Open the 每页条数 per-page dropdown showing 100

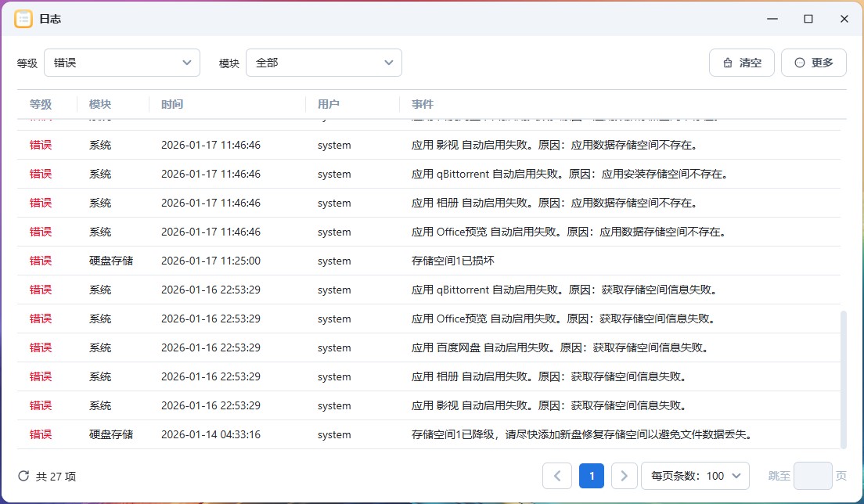695,475
